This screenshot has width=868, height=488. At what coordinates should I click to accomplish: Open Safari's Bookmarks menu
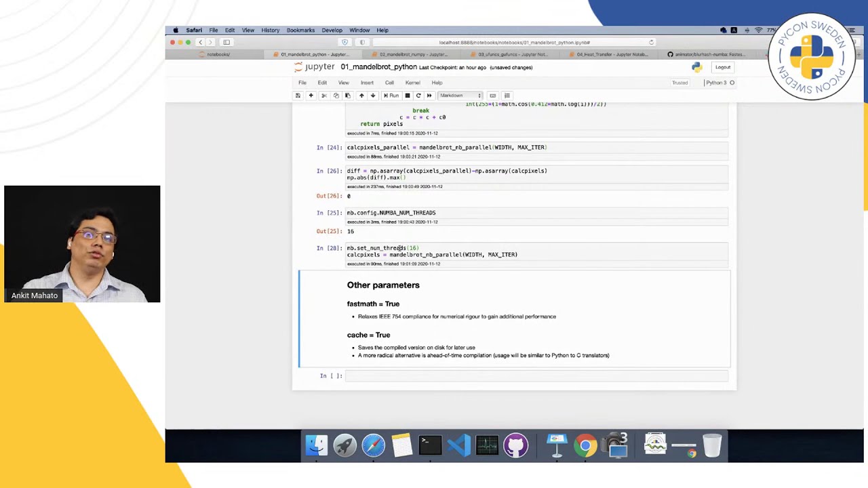[300, 30]
